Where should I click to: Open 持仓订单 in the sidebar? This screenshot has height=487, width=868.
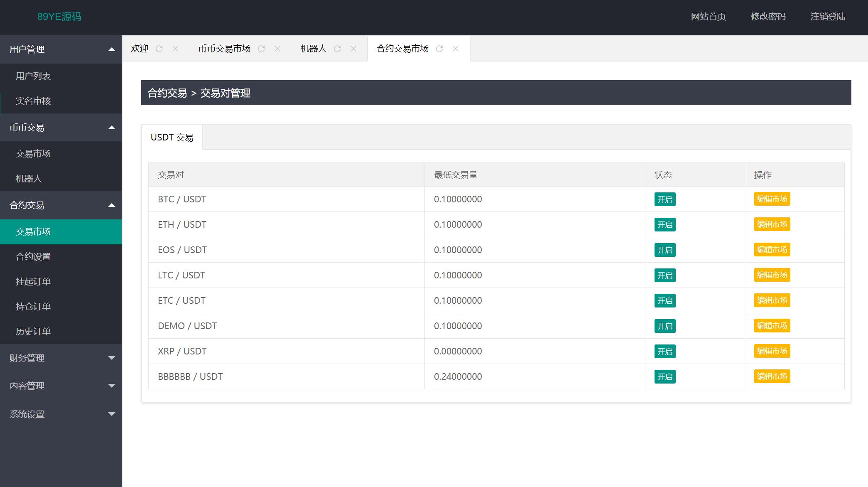point(61,307)
